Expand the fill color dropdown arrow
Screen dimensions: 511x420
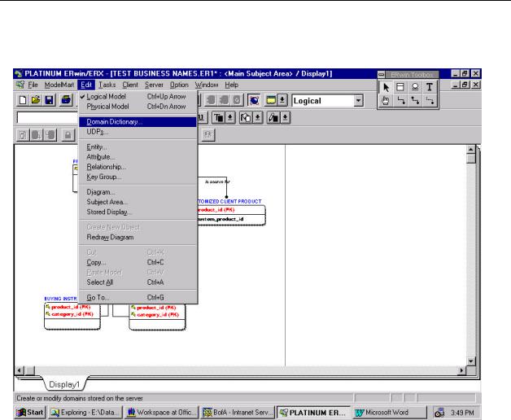tap(257, 117)
